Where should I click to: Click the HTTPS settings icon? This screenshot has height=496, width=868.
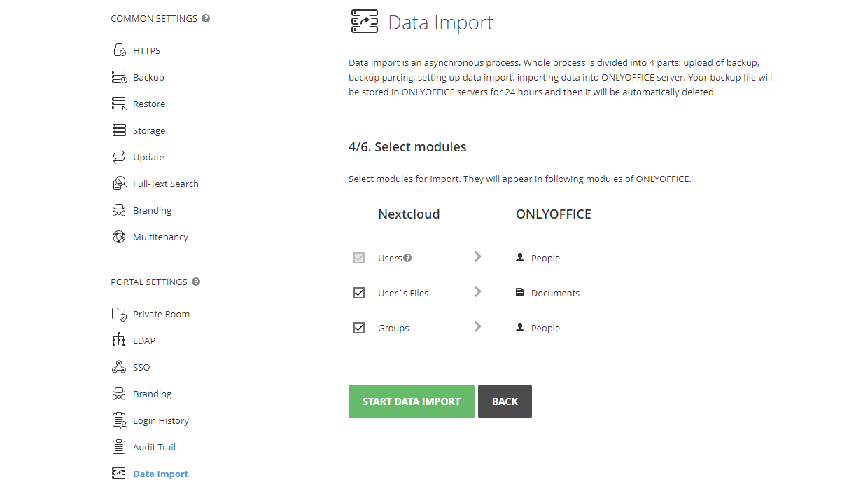(x=118, y=50)
